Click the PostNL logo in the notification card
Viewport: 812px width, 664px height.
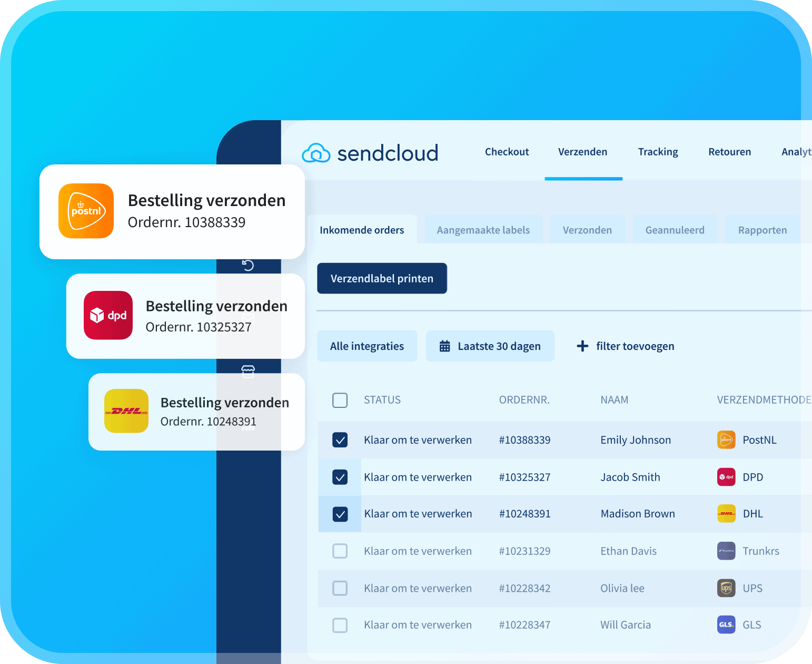pos(86,211)
